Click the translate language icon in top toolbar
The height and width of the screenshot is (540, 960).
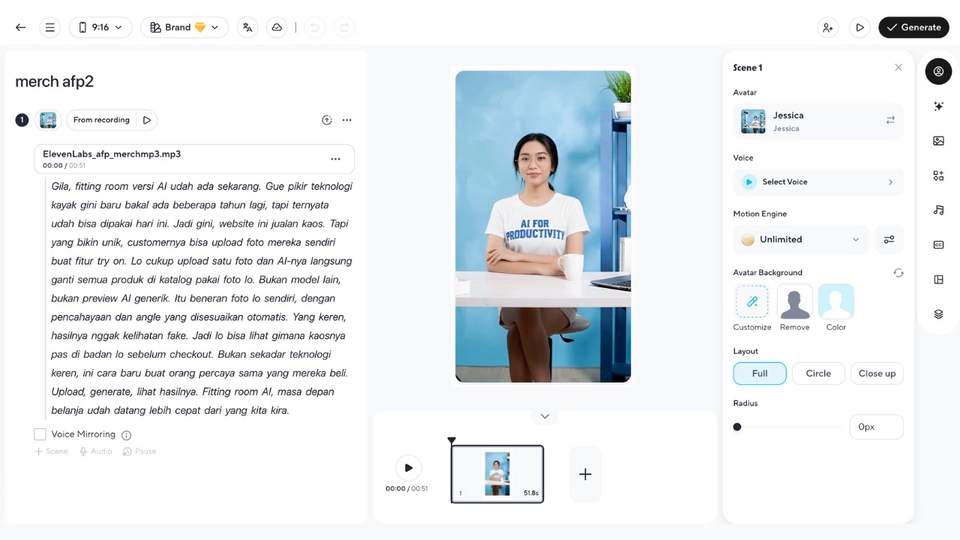(247, 28)
